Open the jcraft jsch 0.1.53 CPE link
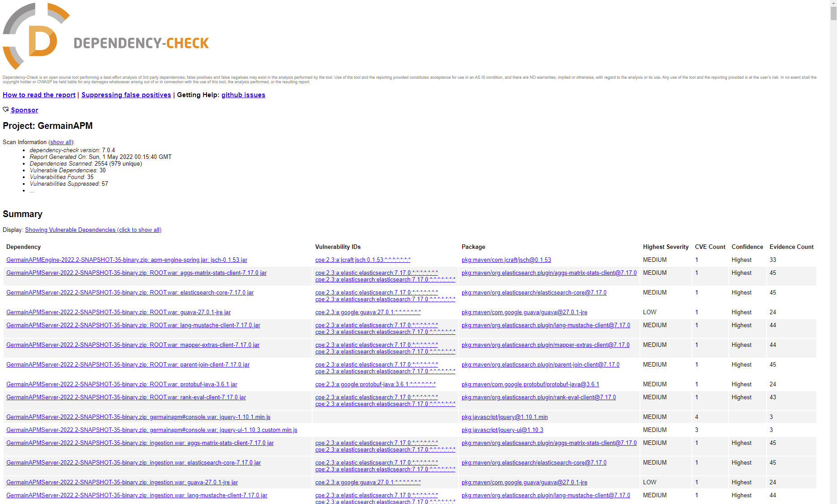 pyautogui.click(x=363, y=260)
